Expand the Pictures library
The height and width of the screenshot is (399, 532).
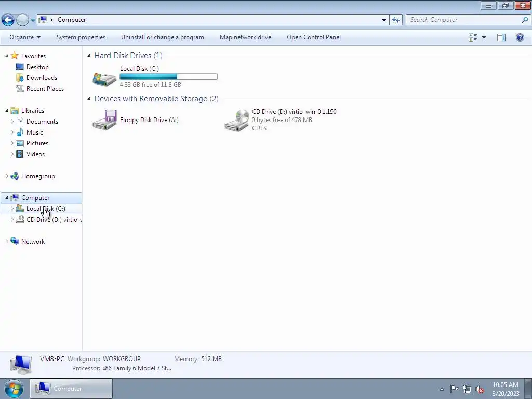[x=12, y=143]
